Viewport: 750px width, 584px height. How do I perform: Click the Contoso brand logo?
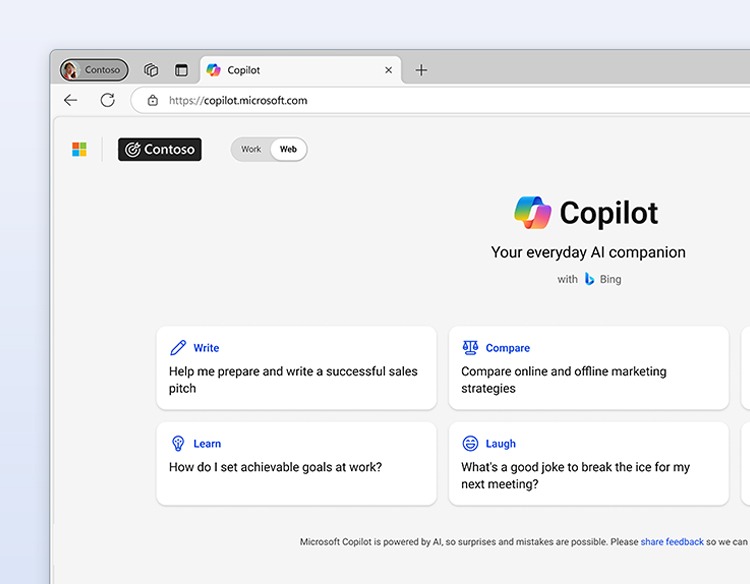(x=160, y=150)
